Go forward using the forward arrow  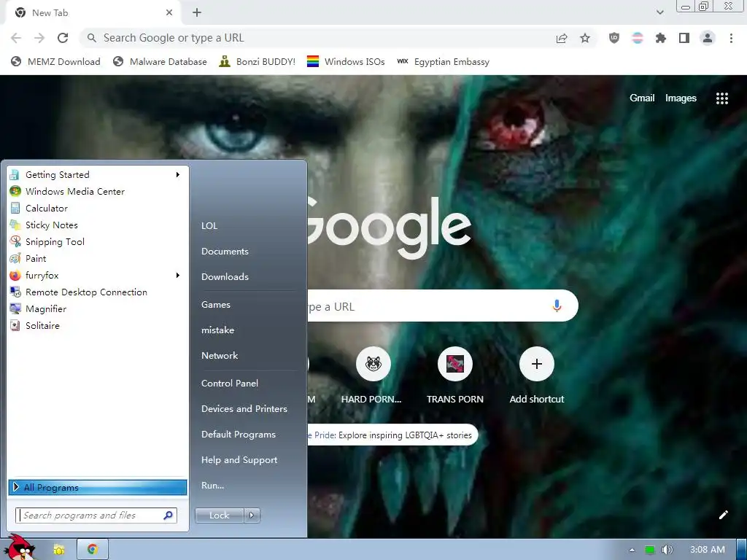point(39,38)
